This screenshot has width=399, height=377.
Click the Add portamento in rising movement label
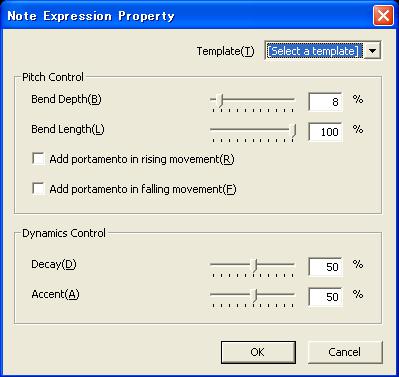point(142,159)
